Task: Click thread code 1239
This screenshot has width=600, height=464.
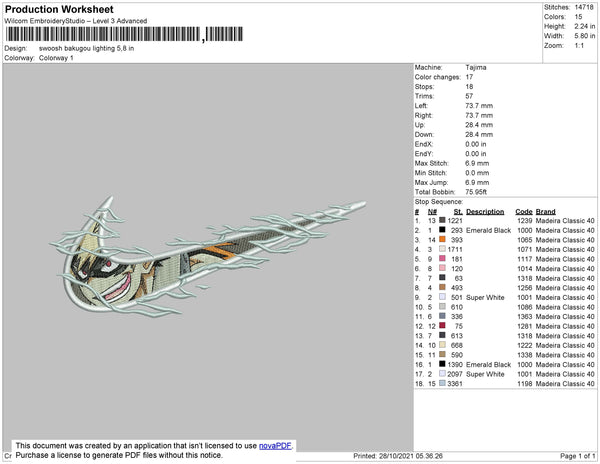Action: [x=525, y=221]
